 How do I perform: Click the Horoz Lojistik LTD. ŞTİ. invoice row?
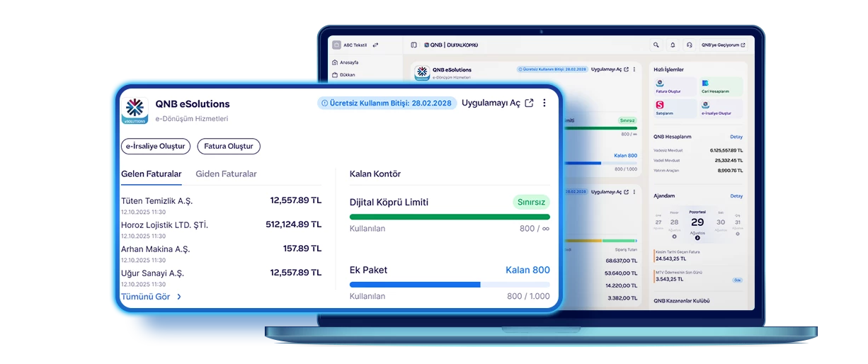221,229
